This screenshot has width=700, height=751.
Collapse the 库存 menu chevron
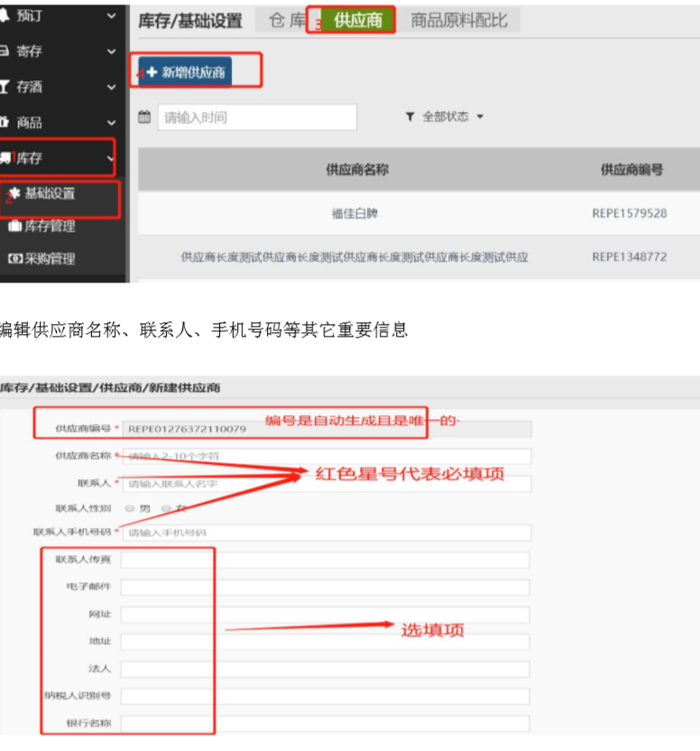point(111,159)
